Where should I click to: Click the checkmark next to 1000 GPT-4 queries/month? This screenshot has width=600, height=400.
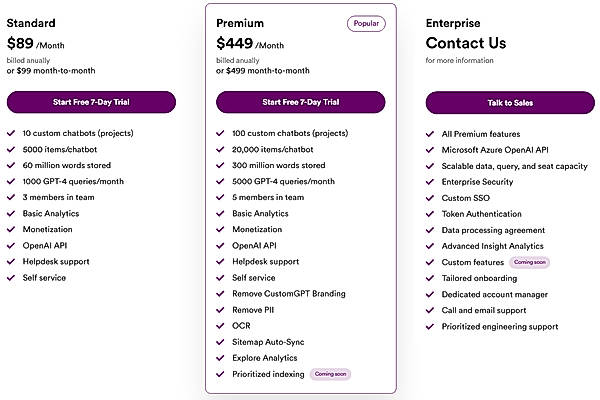point(11,181)
